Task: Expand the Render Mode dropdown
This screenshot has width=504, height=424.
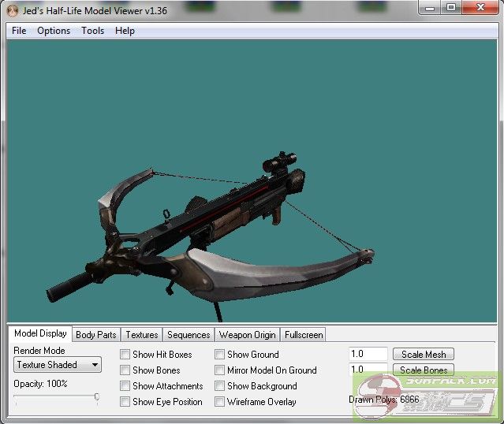Action: (x=58, y=365)
